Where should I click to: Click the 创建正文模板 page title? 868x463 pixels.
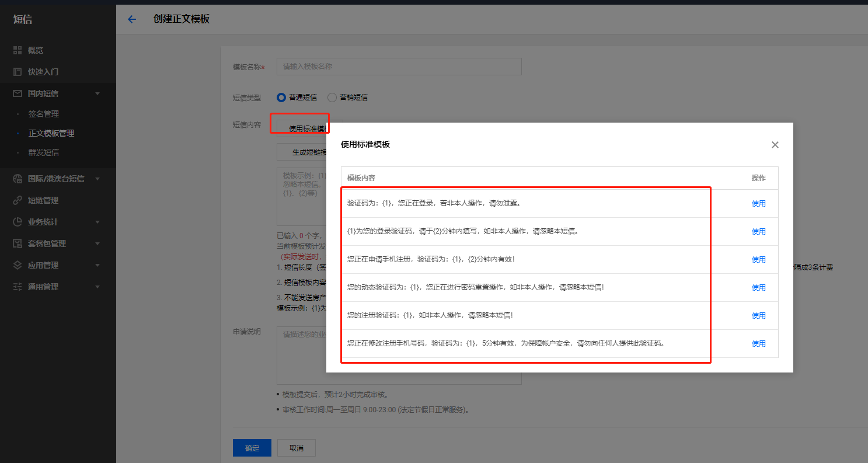tap(182, 19)
